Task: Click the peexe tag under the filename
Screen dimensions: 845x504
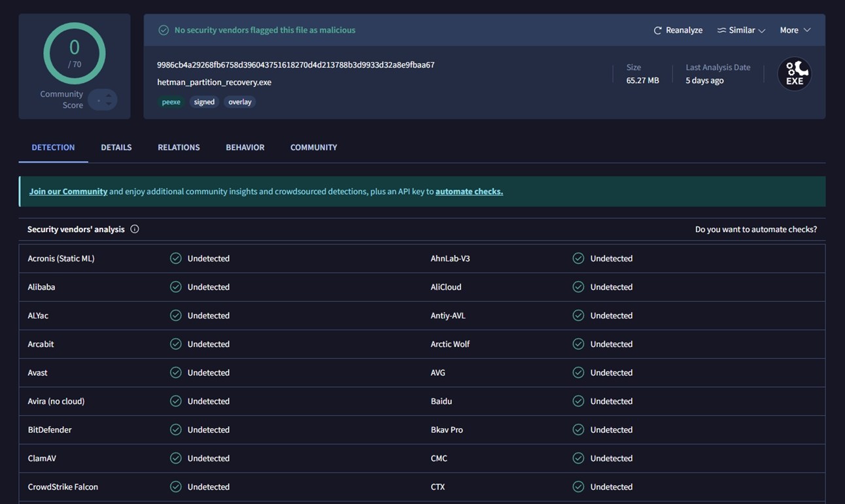Action: tap(170, 101)
